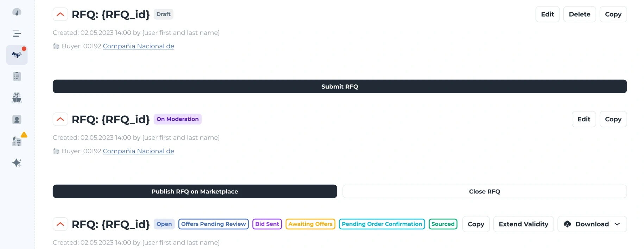Click the Offers Pending Review badge
This screenshot has width=644, height=249.
coord(213,224)
